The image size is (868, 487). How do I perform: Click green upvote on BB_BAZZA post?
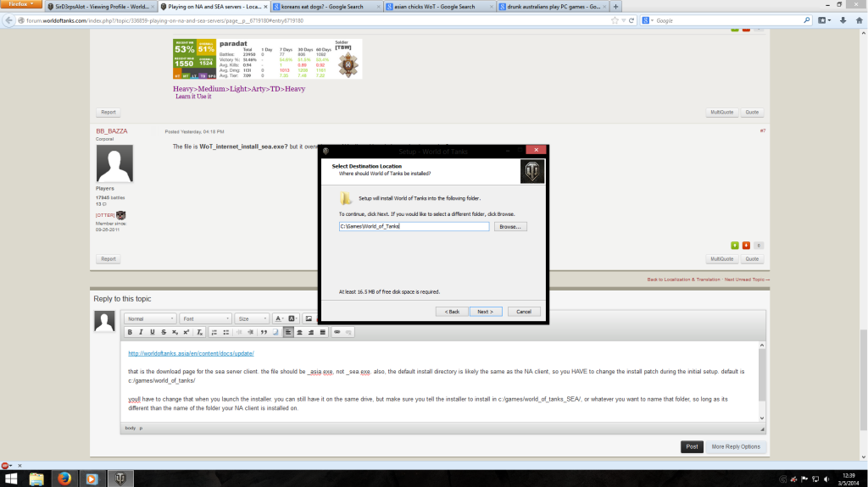(x=735, y=245)
